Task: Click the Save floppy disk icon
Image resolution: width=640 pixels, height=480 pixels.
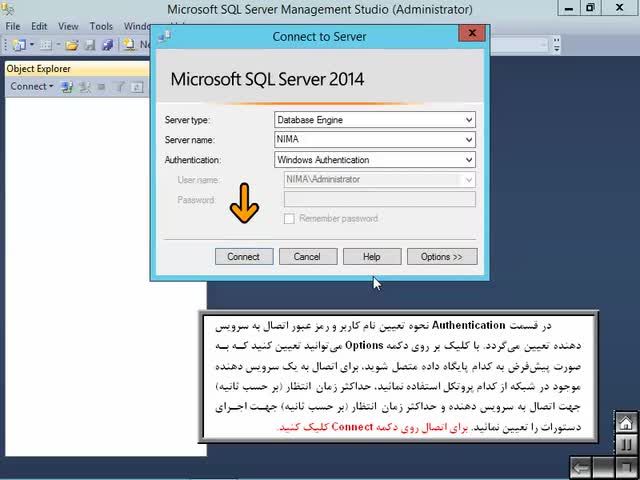Action: [89, 44]
